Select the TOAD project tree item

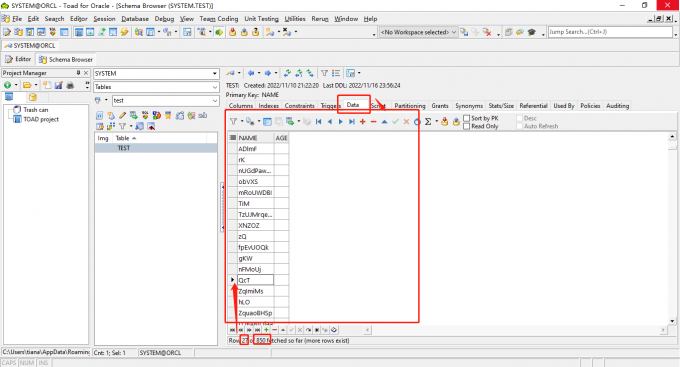(36, 119)
